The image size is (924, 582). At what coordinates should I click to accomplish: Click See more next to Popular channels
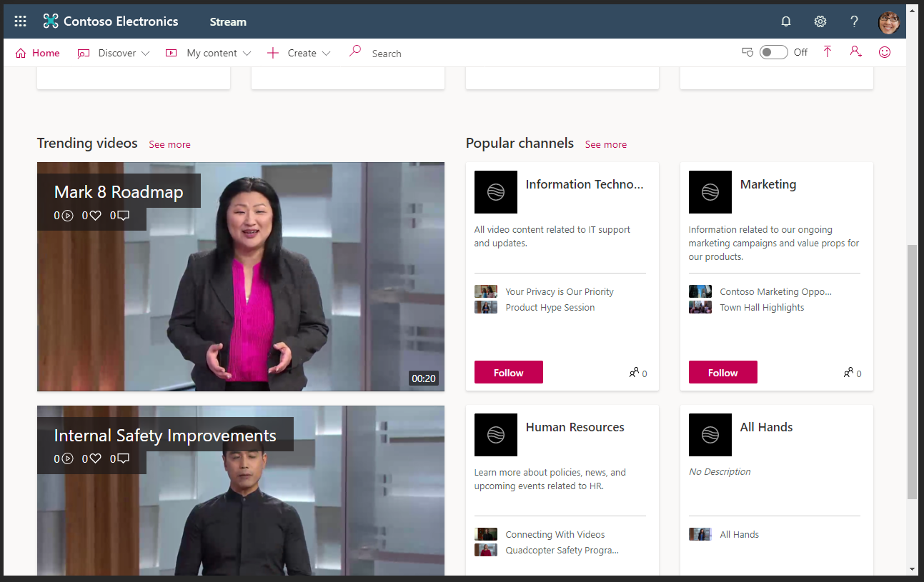pyautogui.click(x=606, y=144)
